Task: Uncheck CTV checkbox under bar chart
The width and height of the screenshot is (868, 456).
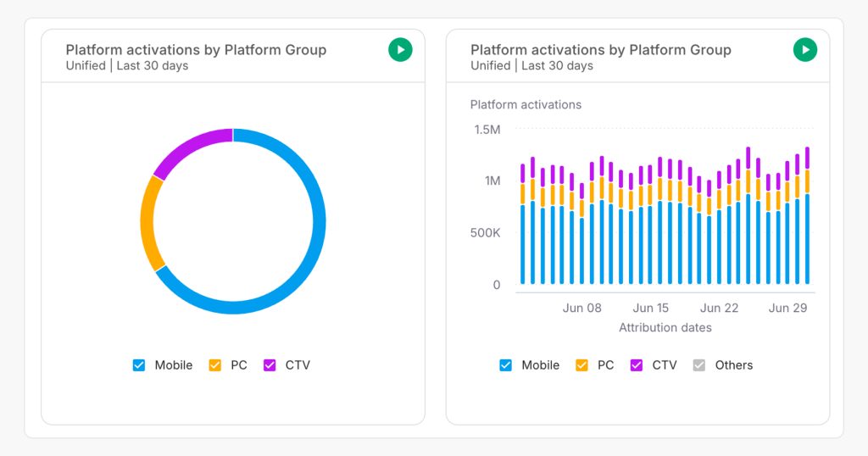Action: [637, 365]
